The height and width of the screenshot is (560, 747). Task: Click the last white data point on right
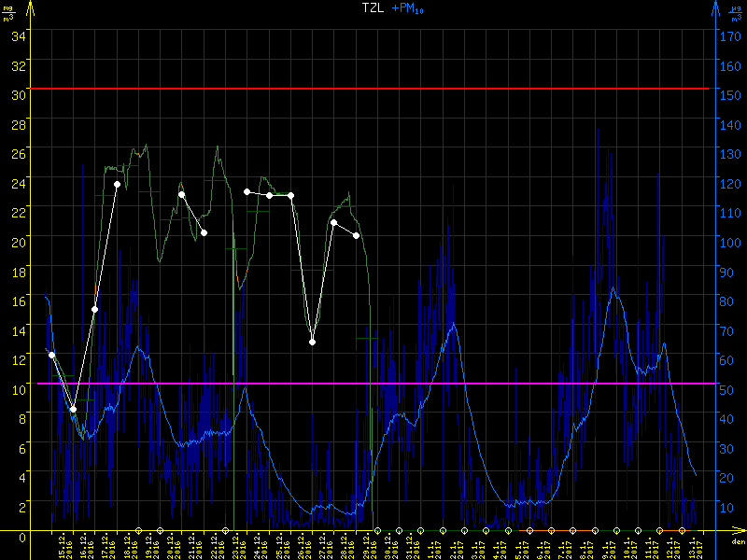click(356, 235)
